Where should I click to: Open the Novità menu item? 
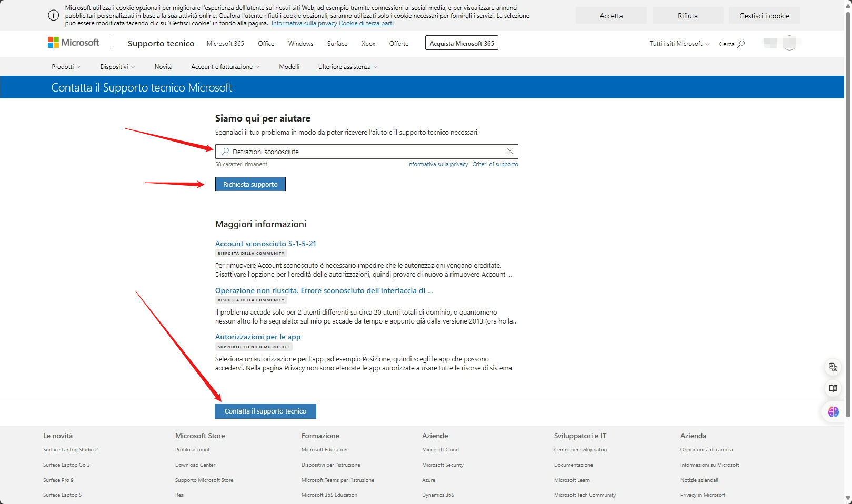click(x=163, y=67)
